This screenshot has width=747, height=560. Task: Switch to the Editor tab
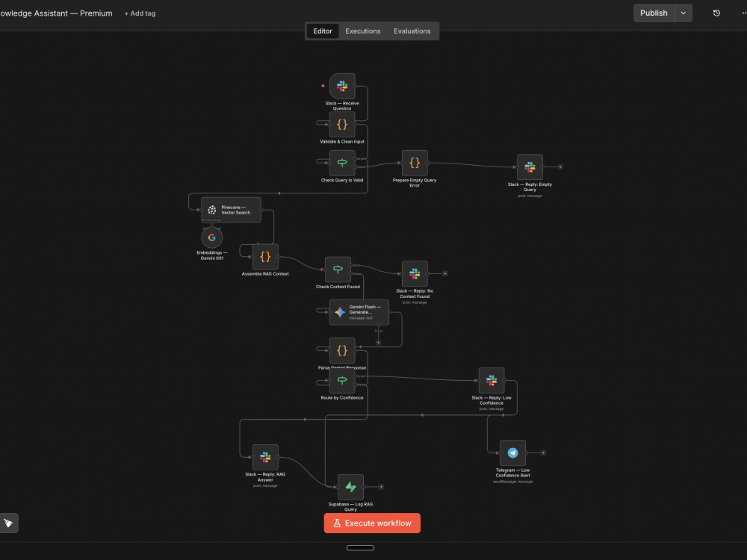(x=323, y=31)
